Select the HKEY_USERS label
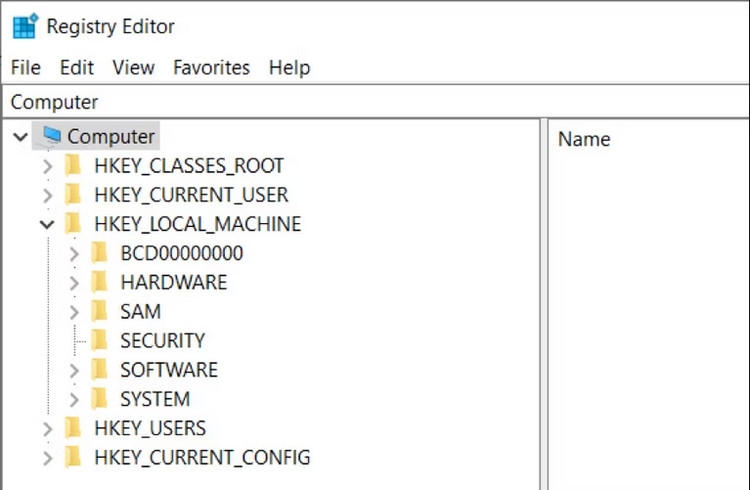 coord(150,429)
